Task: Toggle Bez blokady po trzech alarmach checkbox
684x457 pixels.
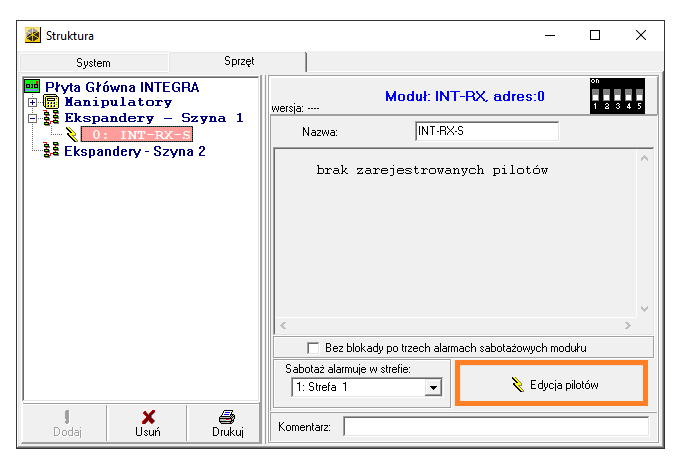Action: tap(313, 348)
